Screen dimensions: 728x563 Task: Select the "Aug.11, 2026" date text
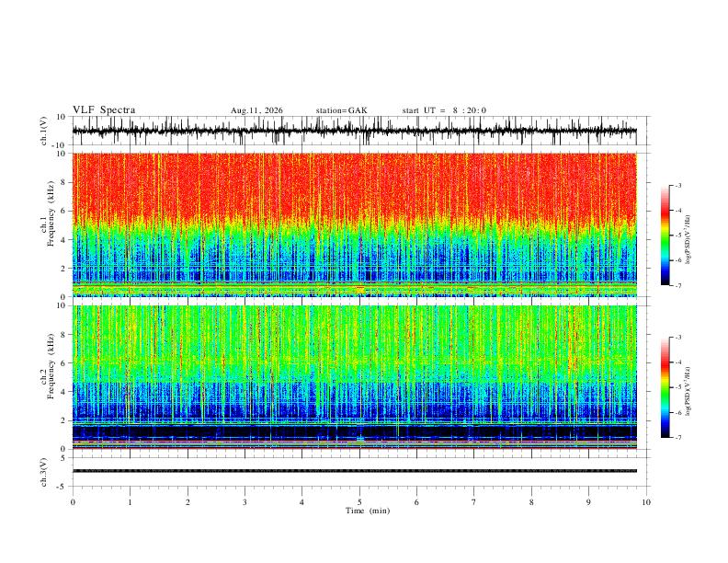pyautogui.click(x=256, y=110)
